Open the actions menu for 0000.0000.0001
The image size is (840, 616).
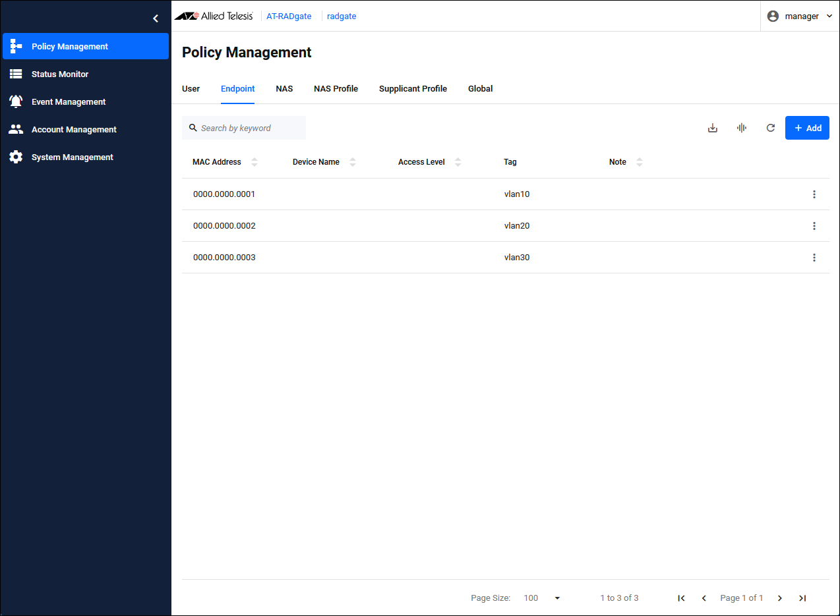click(814, 194)
